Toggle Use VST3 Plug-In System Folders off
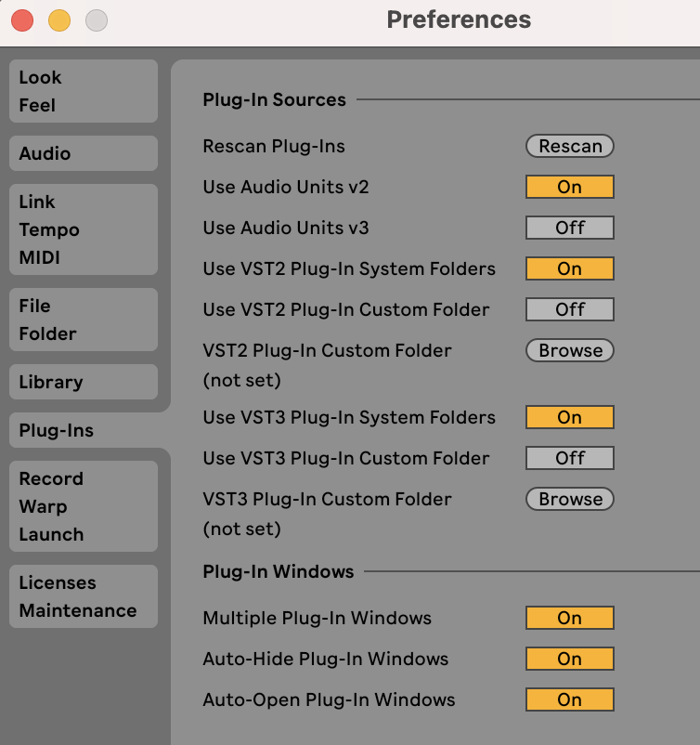Screen dimensions: 700x745 point(570,417)
